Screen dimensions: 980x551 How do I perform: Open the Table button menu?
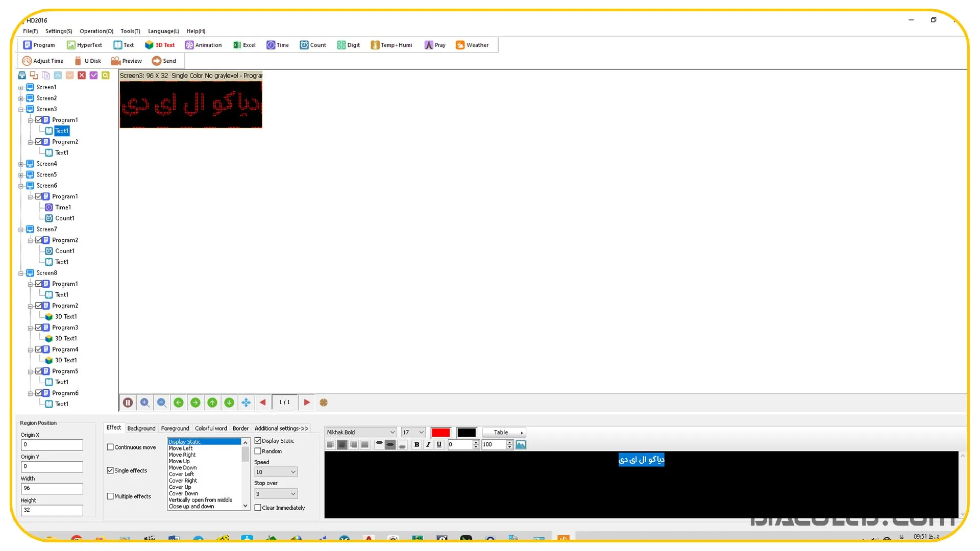point(504,433)
